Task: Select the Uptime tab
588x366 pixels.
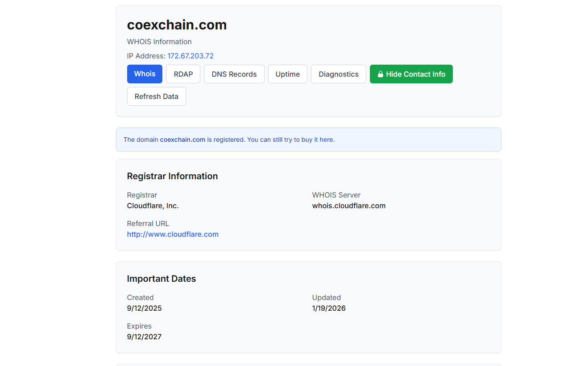Action: (x=287, y=74)
